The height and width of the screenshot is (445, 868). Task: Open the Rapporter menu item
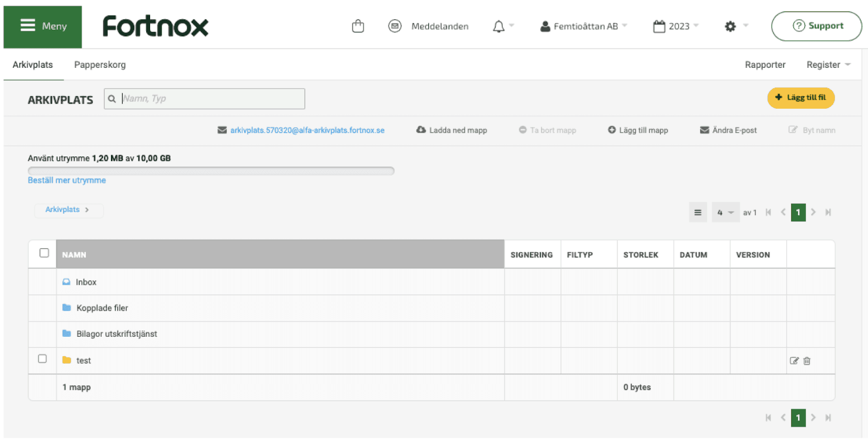tap(765, 65)
